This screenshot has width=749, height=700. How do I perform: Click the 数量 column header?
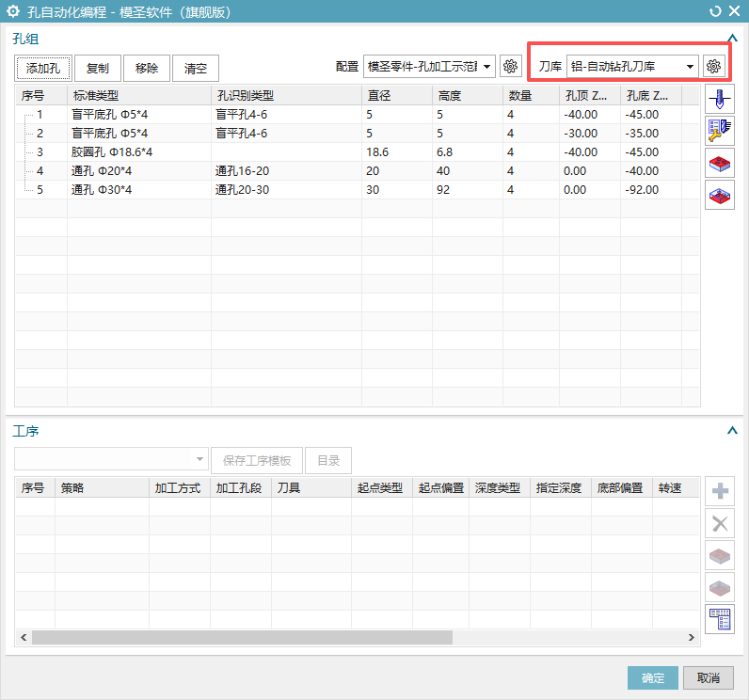(531, 96)
